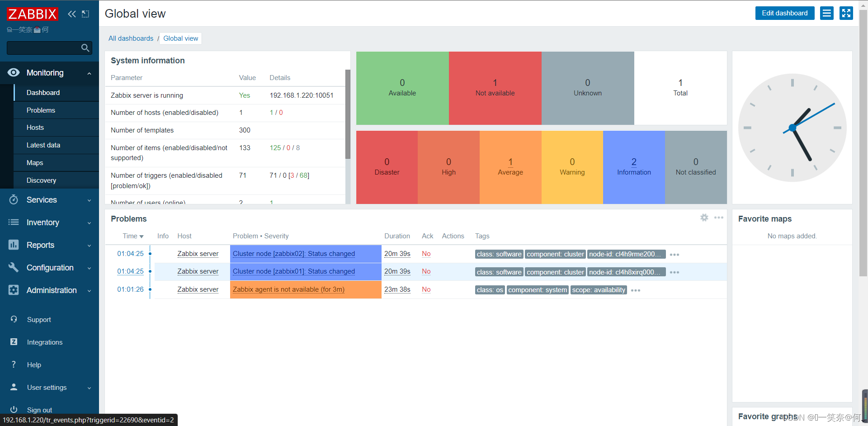Click the red Not available hosts tile

click(495, 88)
